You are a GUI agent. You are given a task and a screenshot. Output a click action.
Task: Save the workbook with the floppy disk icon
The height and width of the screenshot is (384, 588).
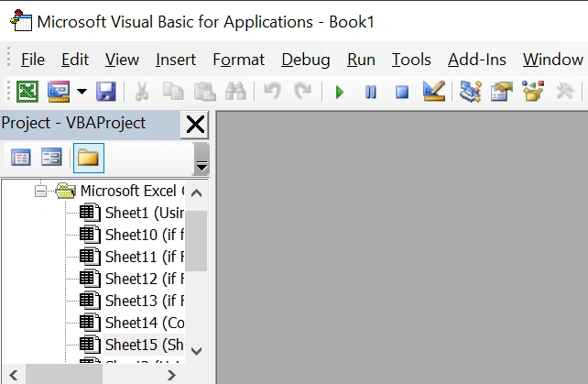(105, 92)
